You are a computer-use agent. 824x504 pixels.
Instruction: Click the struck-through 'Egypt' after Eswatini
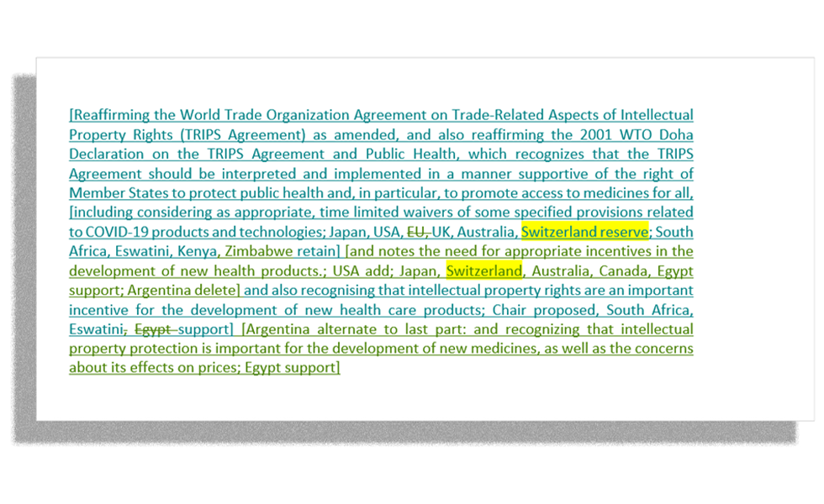pos(153,328)
